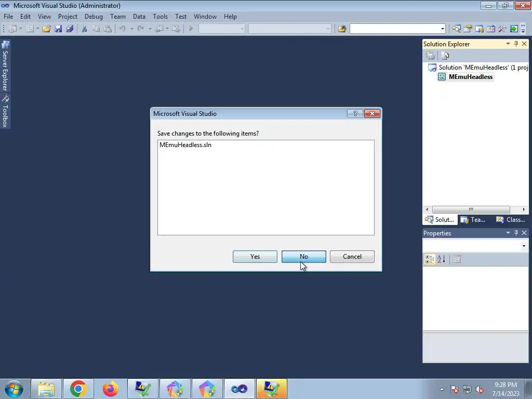Open the Tools menu

click(160, 16)
